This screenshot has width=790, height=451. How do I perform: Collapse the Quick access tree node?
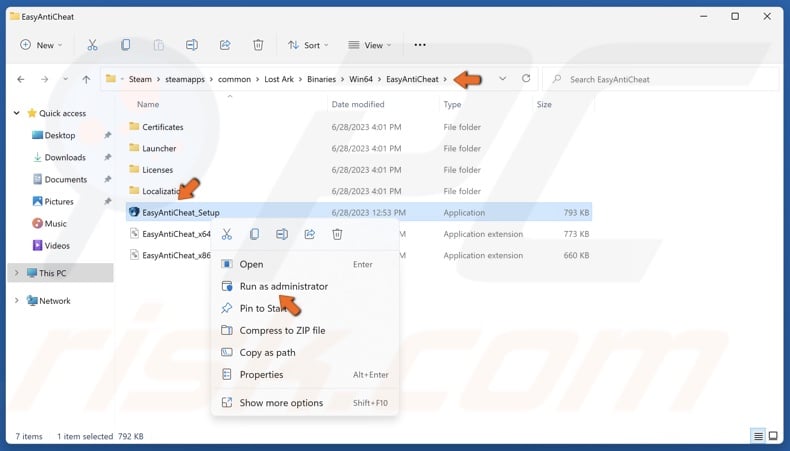17,113
